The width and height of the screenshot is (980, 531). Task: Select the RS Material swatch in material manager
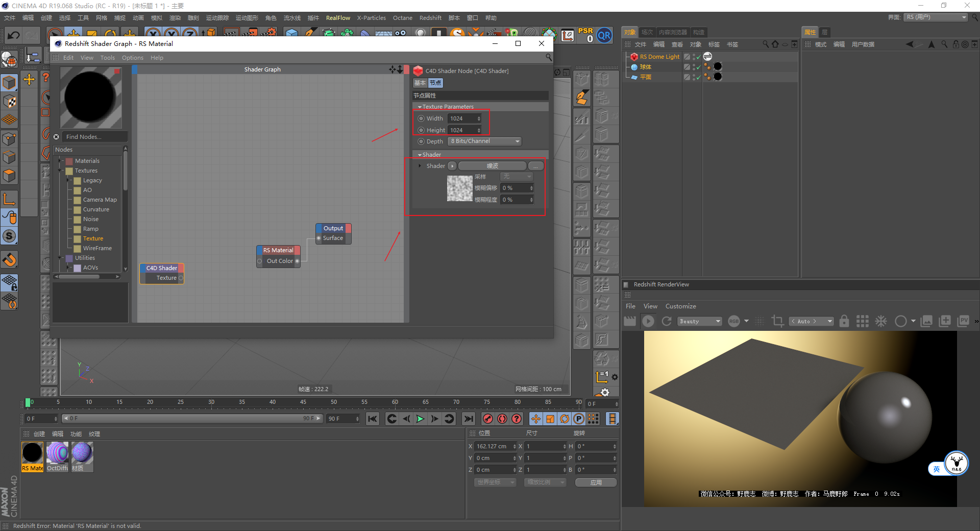click(32, 457)
